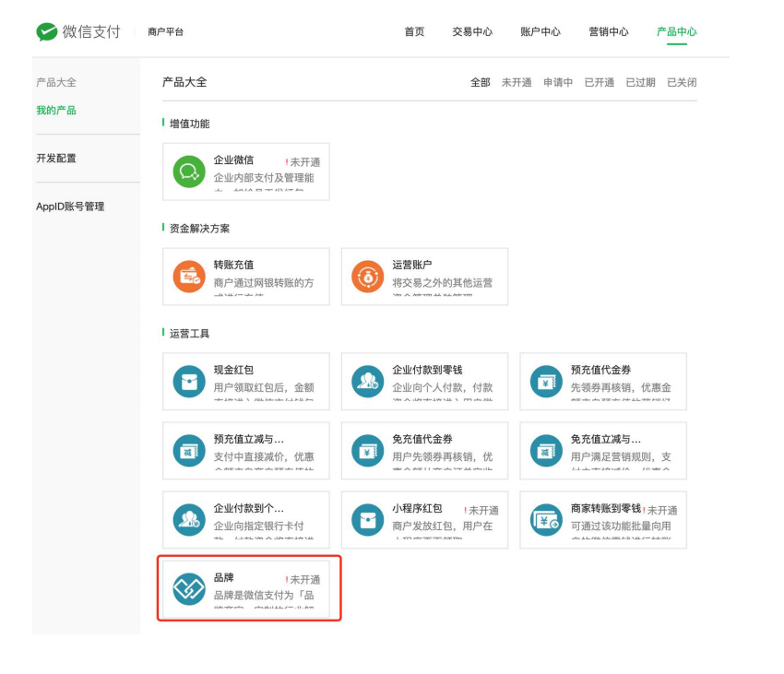The height and width of the screenshot is (674, 784).
Task: Click 未开通 status on 企业微信 card
Action: click(303, 162)
